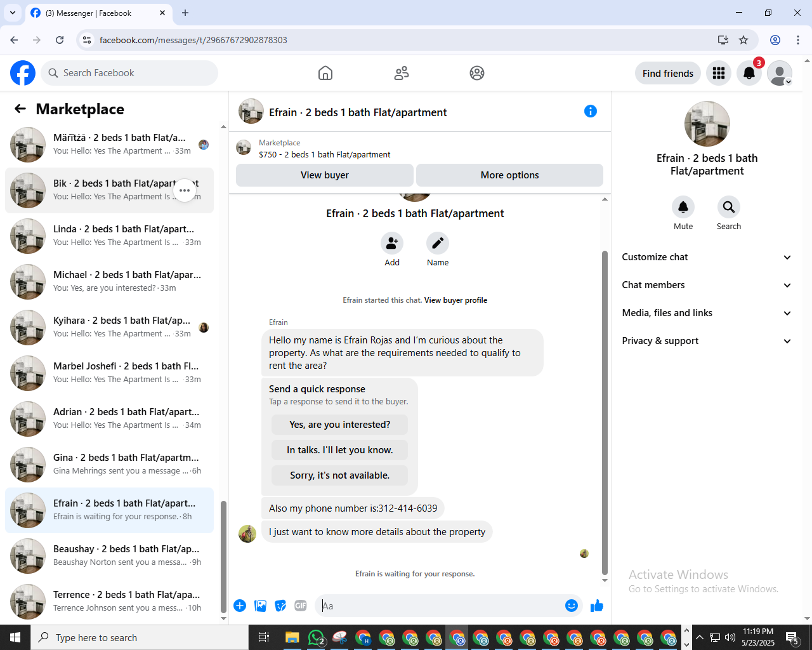Expand Privacy & support section
This screenshot has width=812, height=650.
click(x=707, y=341)
